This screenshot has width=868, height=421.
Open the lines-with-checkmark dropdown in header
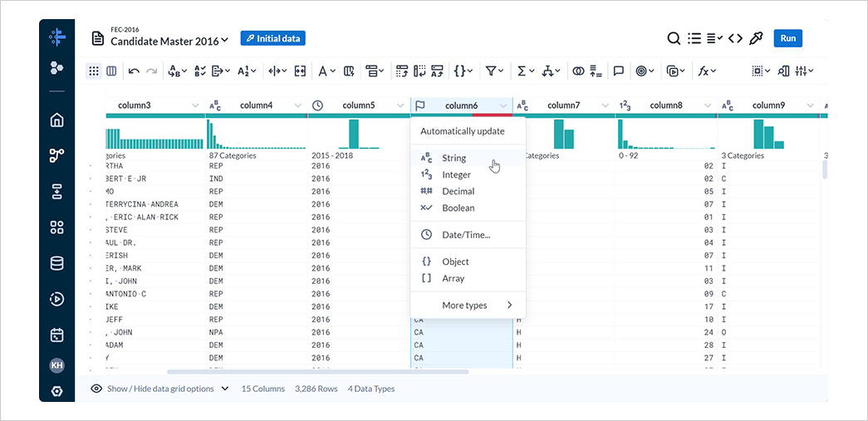click(714, 38)
